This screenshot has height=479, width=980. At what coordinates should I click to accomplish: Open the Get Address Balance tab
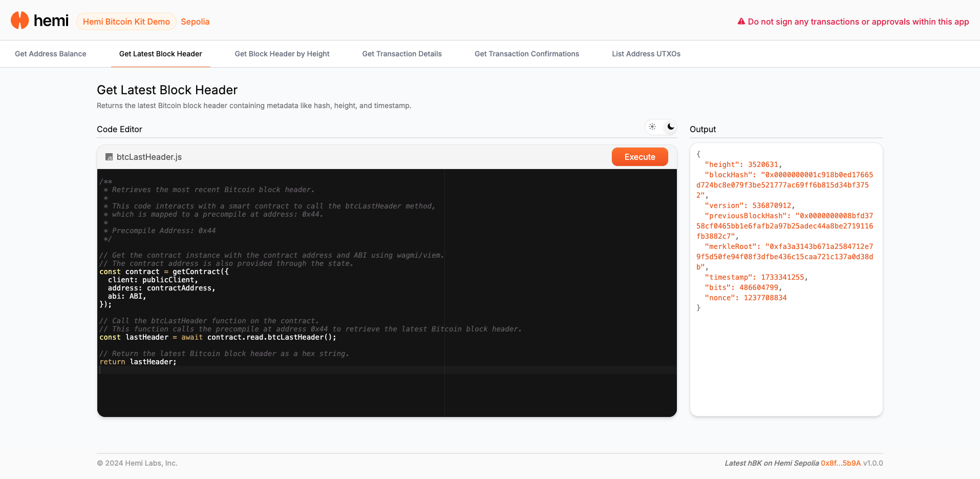(51, 54)
